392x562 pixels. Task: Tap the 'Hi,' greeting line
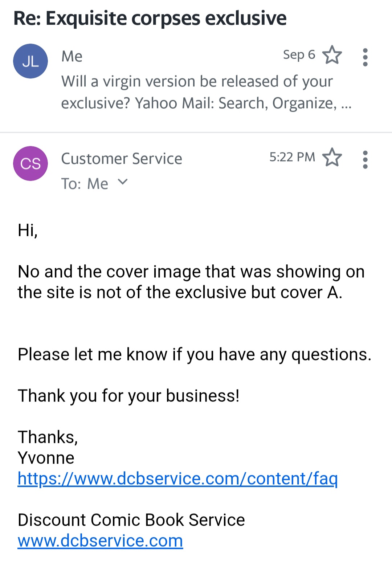point(28,230)
